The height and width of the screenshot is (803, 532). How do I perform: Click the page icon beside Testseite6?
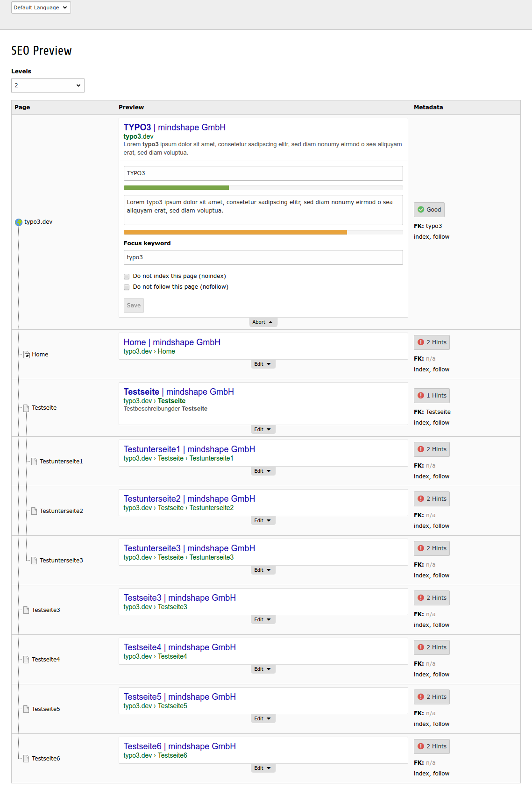(27, 759)
